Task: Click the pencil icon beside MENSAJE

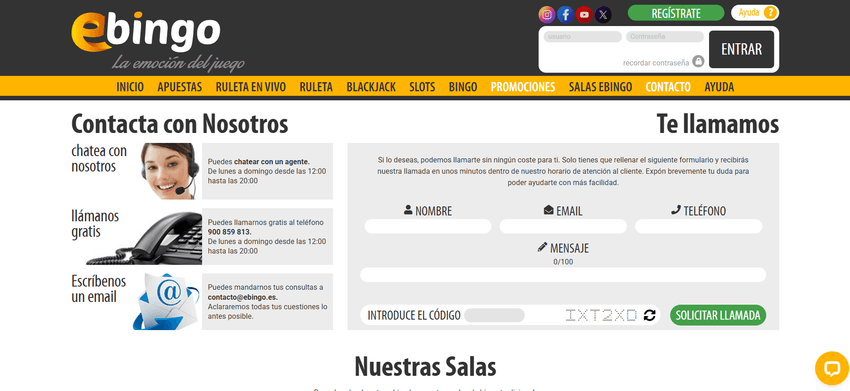Action: point(542,247)
